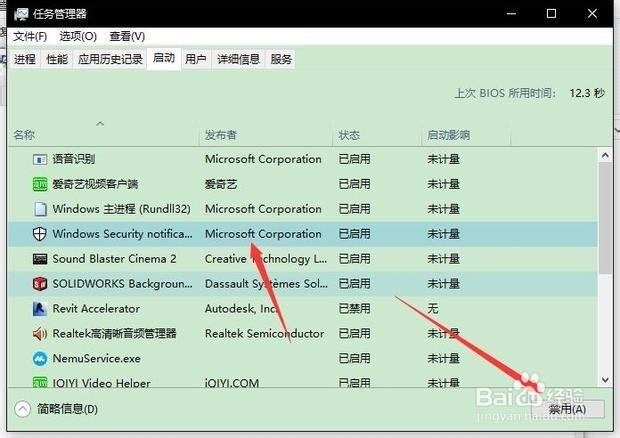Select the 语音识别 row name
The image size is (620, 438).
point(74,159)
